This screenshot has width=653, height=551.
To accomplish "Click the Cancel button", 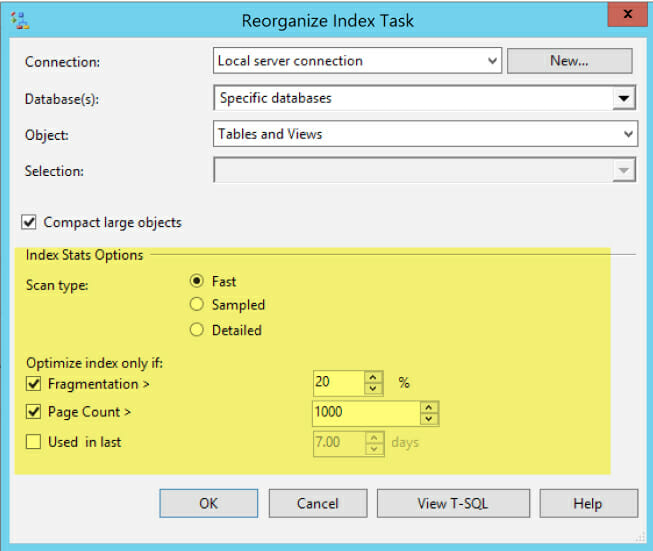I will (x=317, y=503).
